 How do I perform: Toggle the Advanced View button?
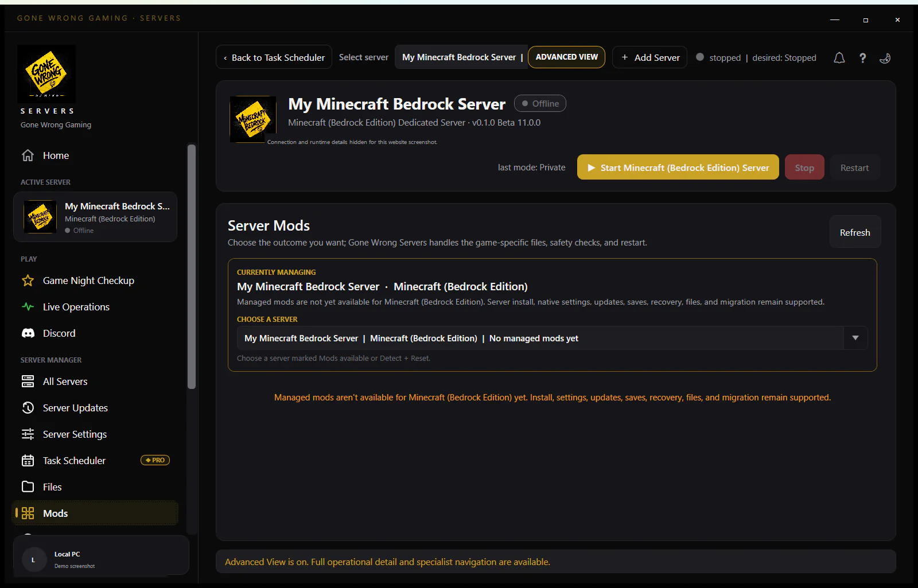click(x=566, y=57)
